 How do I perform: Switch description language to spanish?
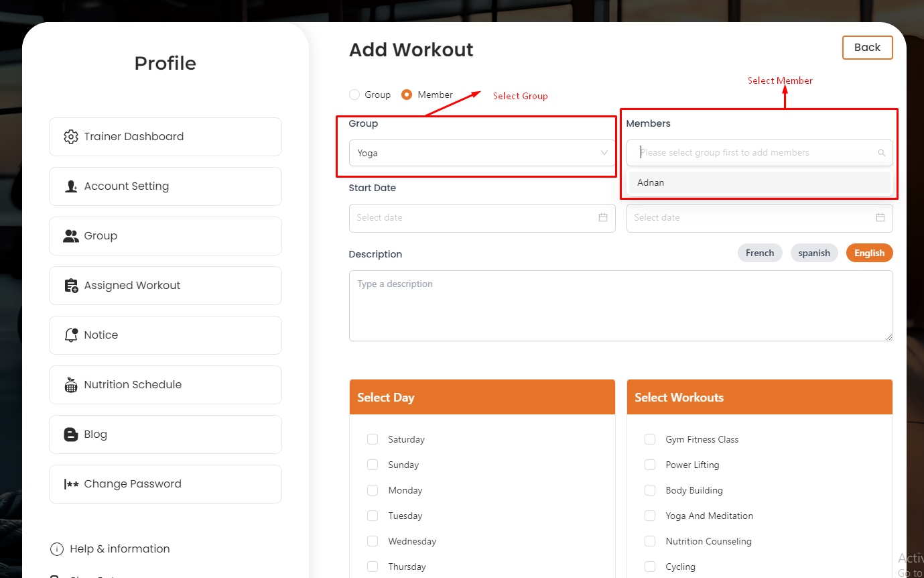click(x=813, y=253)
